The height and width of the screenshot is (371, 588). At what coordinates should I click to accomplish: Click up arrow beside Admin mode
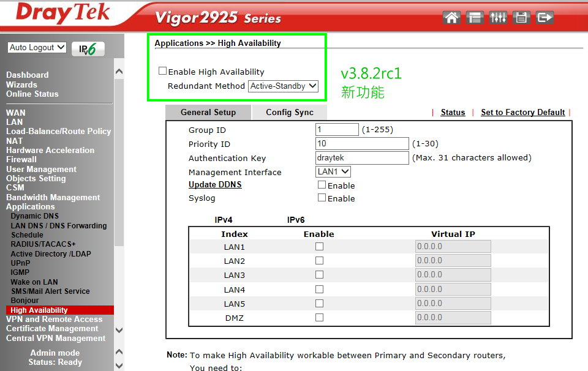click(119, 352)
